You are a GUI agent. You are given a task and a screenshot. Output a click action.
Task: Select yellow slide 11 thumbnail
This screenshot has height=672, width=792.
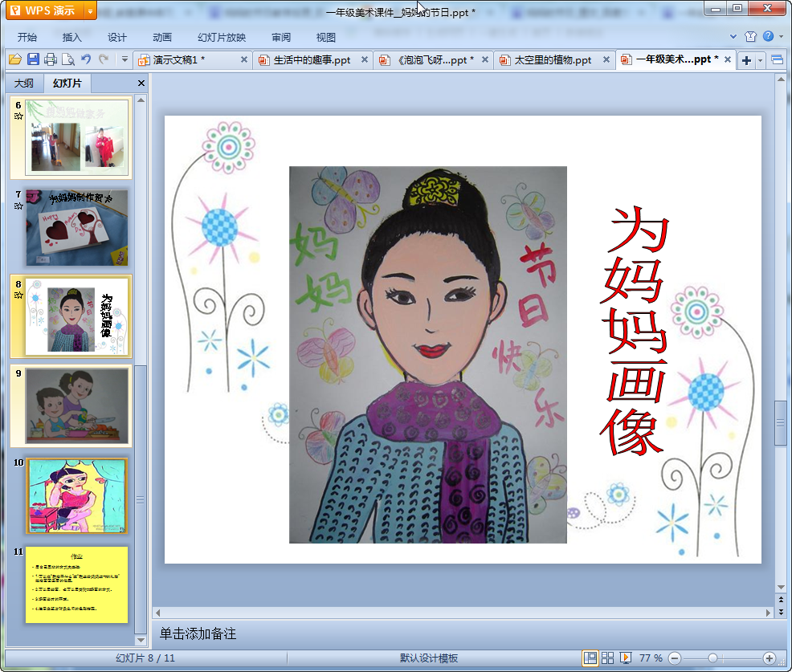(x=77, y=584)
